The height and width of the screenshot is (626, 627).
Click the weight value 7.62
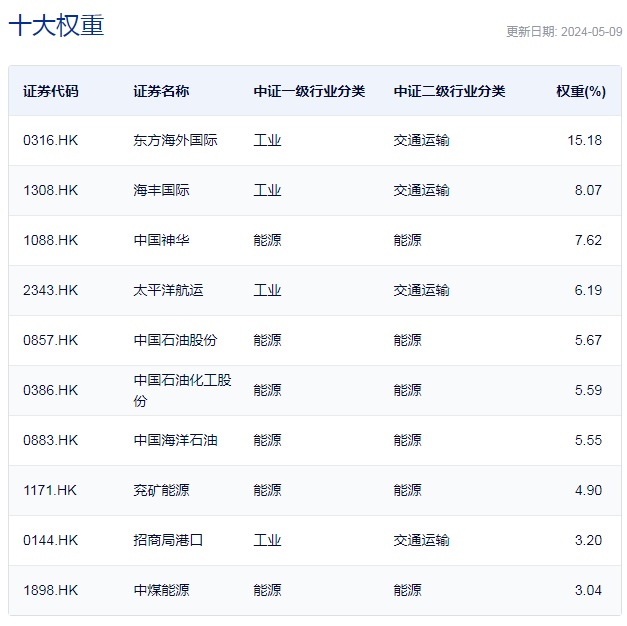[x=588, y=240]
